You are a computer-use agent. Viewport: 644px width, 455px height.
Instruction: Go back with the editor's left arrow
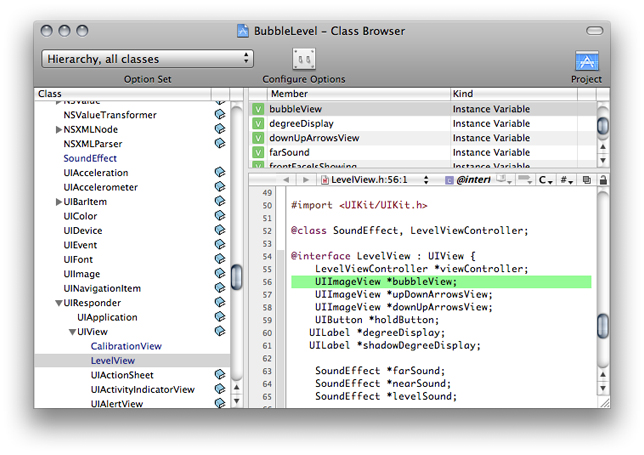[285, 180]
